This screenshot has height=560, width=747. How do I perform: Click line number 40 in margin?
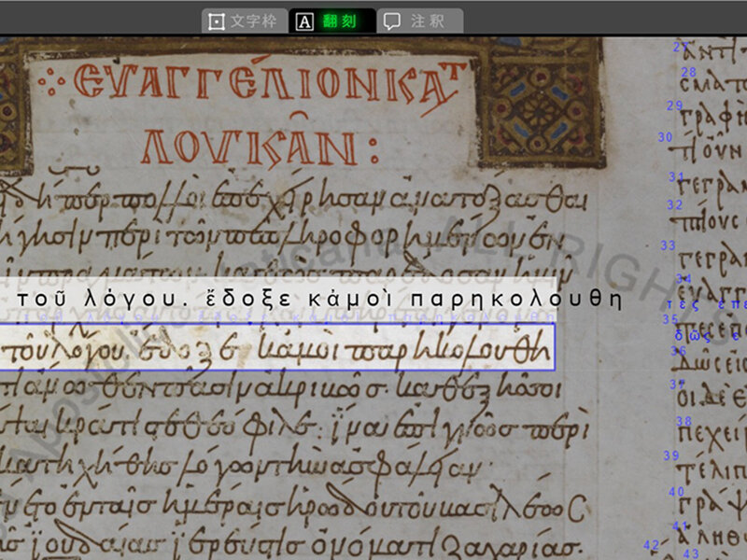[x=677, y=491]
